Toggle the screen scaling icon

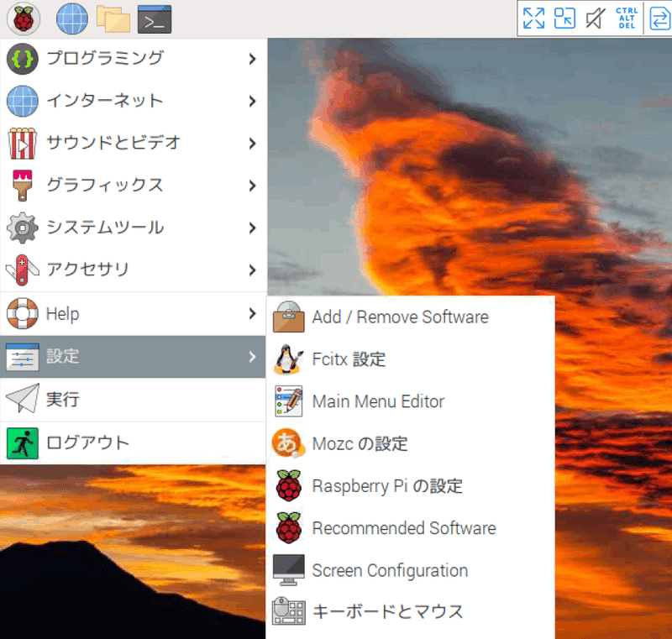pyautogui.click(x=564, y=18)
